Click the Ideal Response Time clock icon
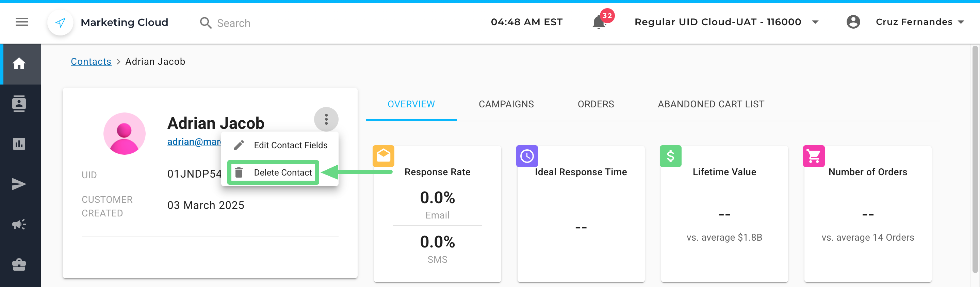 [x=527, y=156]
